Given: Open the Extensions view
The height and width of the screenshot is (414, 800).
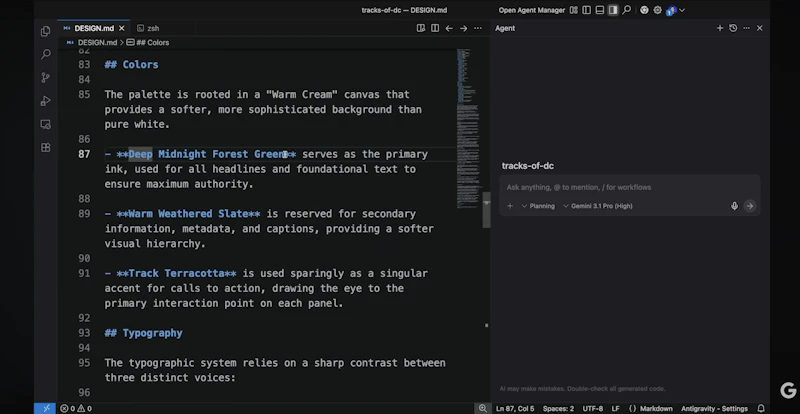Looking at the screenshot, I should click(45, 148).
